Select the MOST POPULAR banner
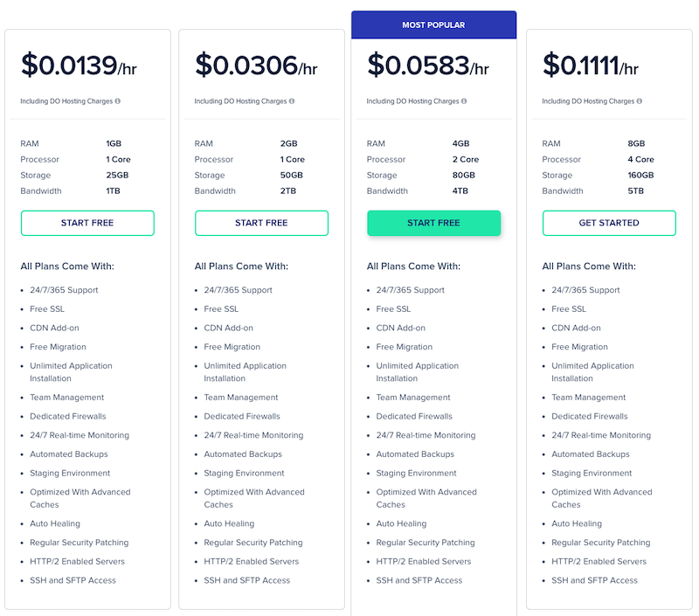 [433, 25]
